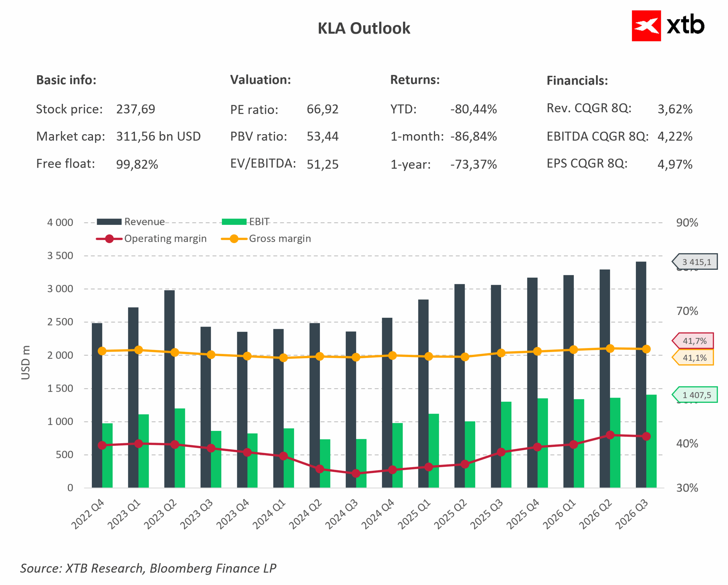Click the 2023 Q1 gross margin point
728x585 pixels.
point(138,350)
